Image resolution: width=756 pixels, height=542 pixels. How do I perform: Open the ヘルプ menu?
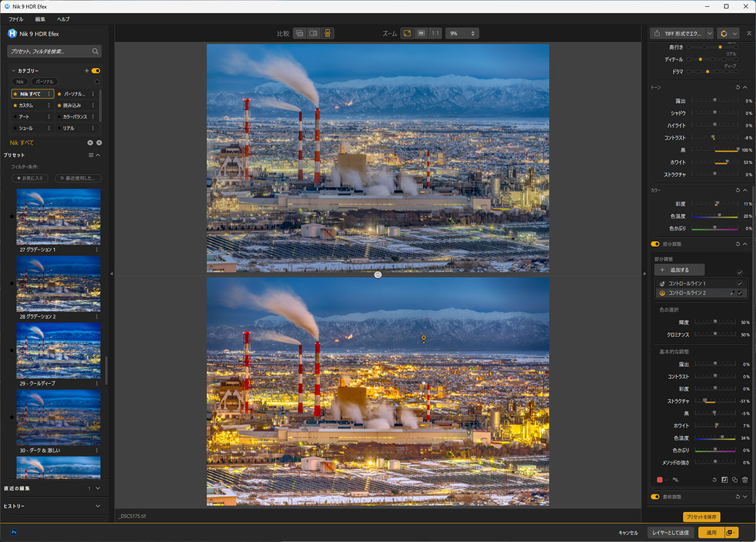tap(63, 19)
